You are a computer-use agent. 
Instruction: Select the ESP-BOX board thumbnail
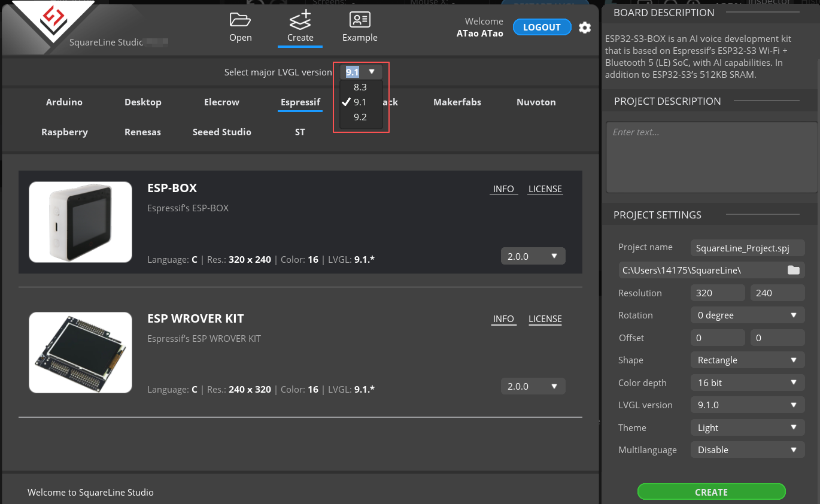(x=80, y=222)
